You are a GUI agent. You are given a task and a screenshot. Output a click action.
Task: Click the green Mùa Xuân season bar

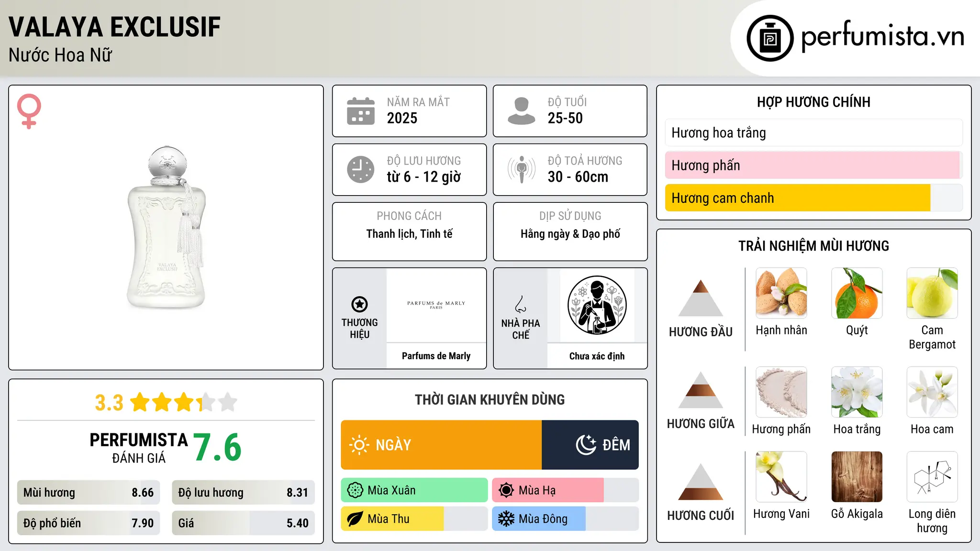pyautogui.click(x=414, y=490)
